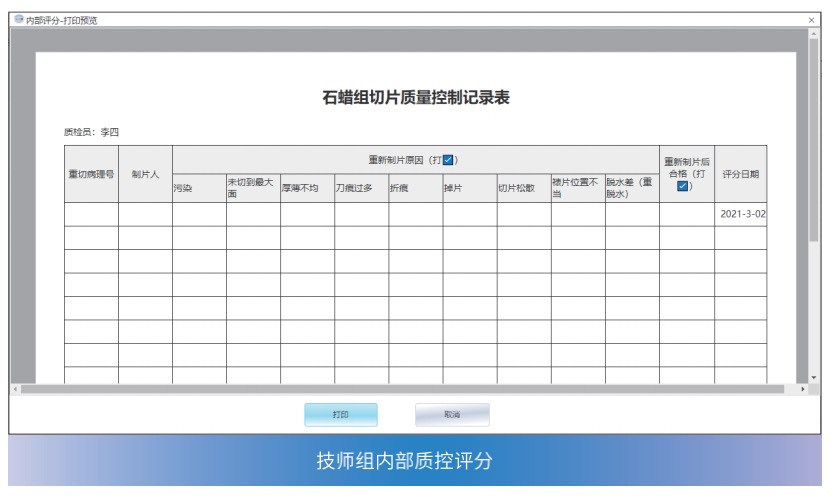Click the 内部评分-打印预览 window title text

coord(62,20)
